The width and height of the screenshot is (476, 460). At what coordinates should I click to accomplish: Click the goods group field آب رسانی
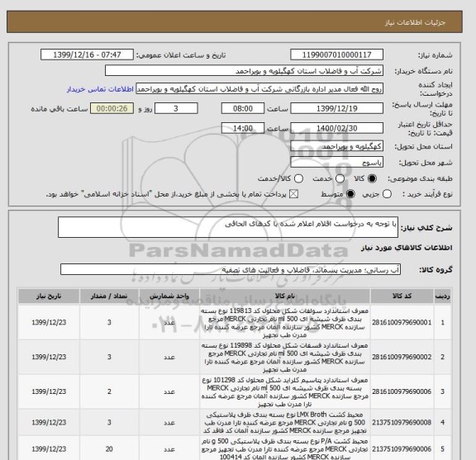231,269
